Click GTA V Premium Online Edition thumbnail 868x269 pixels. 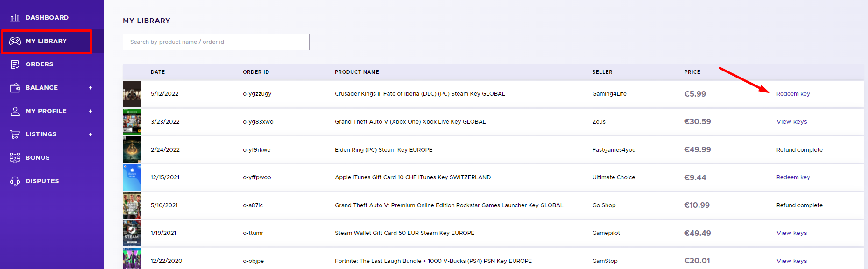132,205
